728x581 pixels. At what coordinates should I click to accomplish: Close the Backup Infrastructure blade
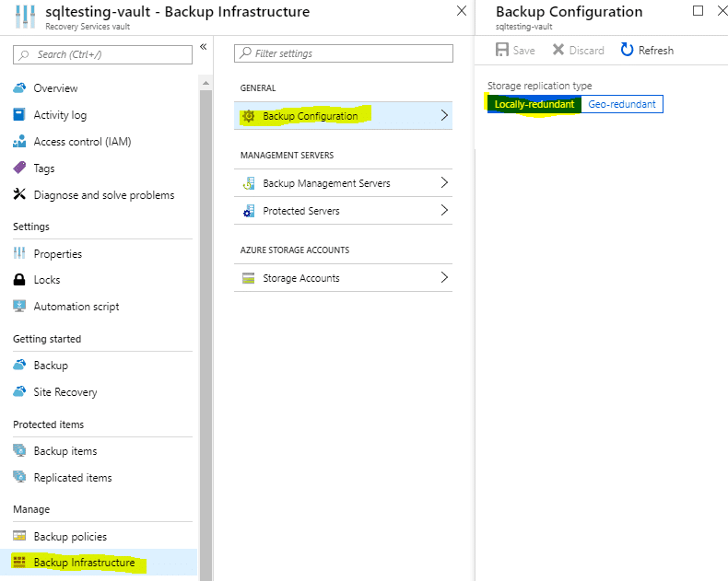(x=461, y=11)
